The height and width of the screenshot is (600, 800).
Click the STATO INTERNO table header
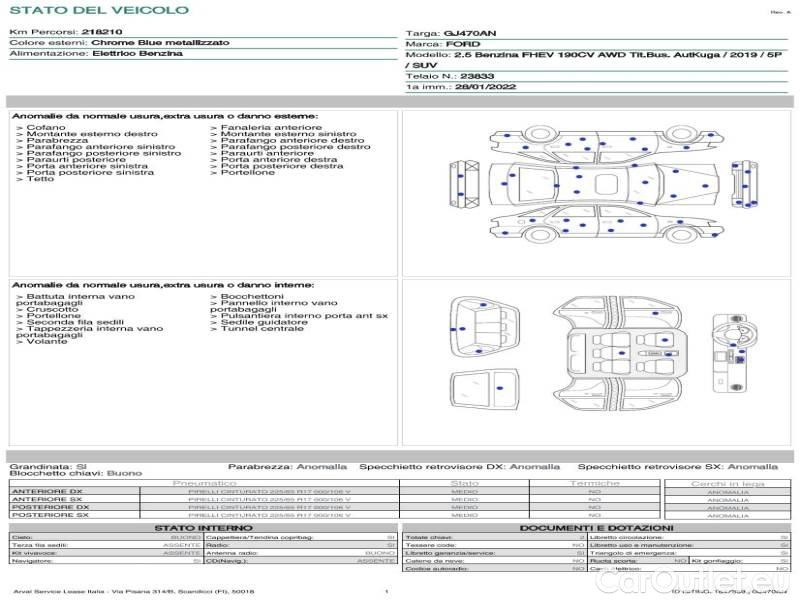203,528
